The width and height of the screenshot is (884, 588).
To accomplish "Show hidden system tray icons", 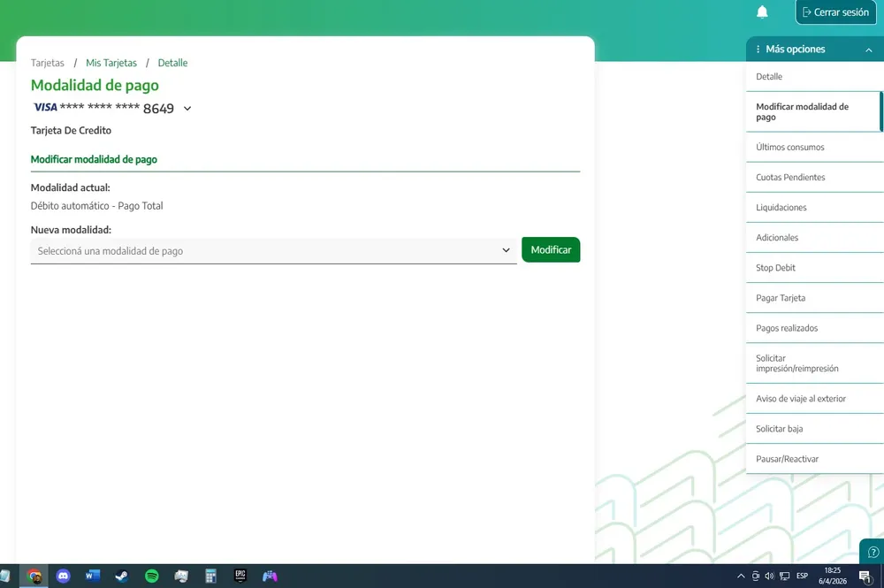I will pyautogui.click(x=741, y=576).
